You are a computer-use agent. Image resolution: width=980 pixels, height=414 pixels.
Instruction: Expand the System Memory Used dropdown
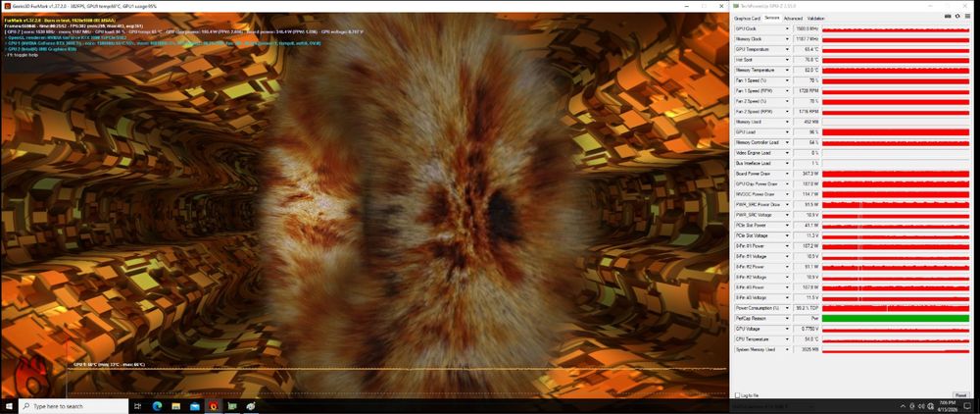[786, 349]
